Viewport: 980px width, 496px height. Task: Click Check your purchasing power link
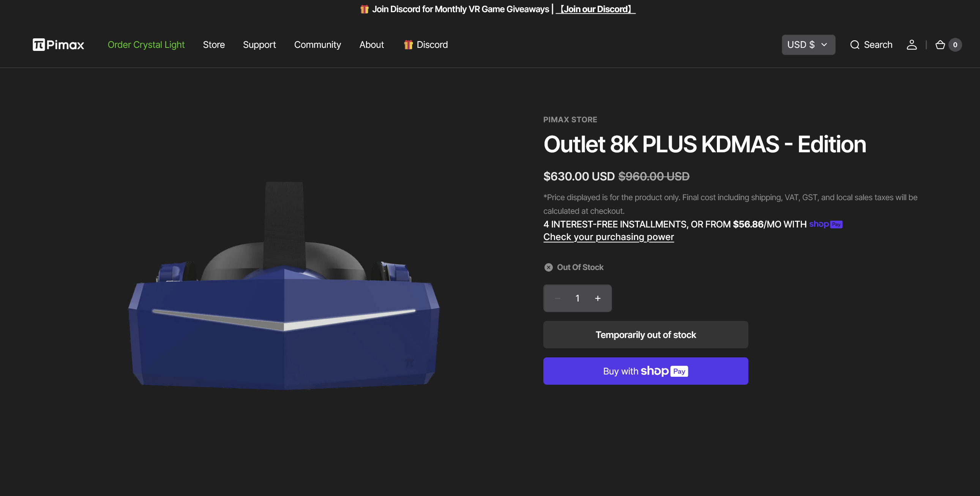608,237
